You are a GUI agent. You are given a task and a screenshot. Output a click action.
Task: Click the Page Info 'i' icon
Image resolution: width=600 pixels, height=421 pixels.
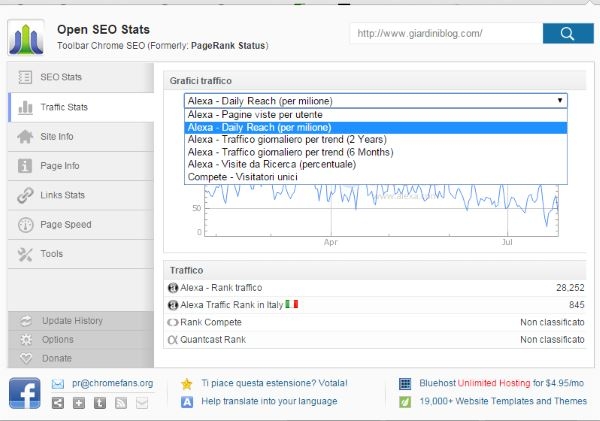25,166
